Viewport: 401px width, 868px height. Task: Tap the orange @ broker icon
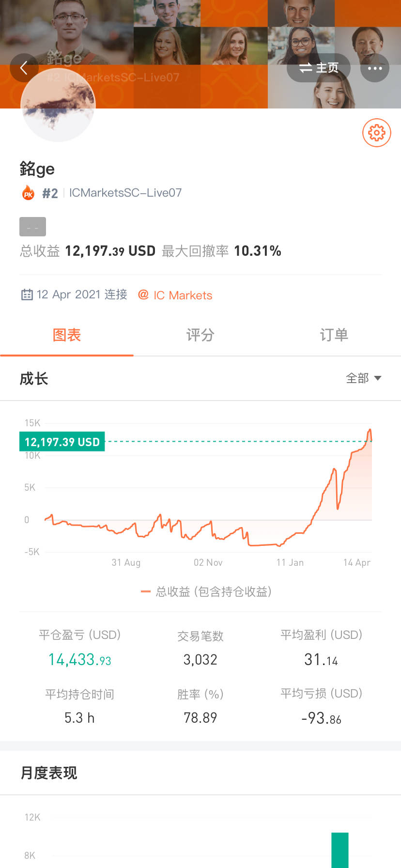143,294
